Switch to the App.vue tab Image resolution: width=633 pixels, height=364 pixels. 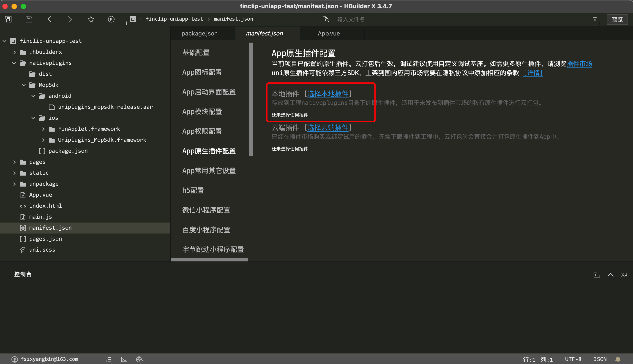pyautogui.click(x=329, y=33)
